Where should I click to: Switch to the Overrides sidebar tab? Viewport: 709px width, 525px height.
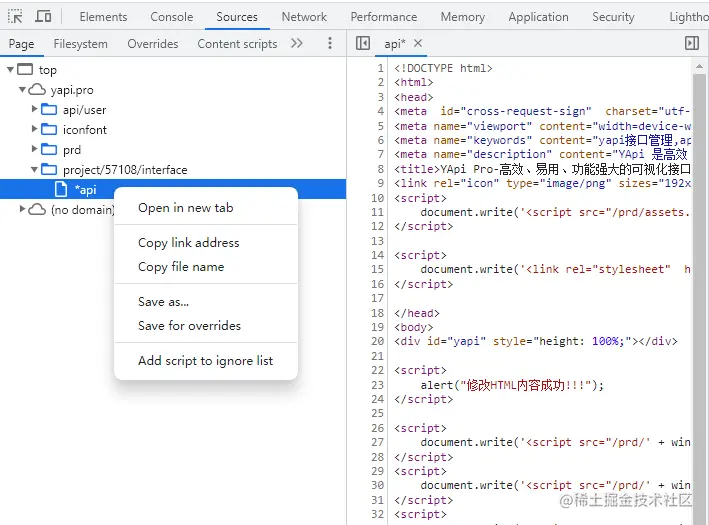coord(153,44)
